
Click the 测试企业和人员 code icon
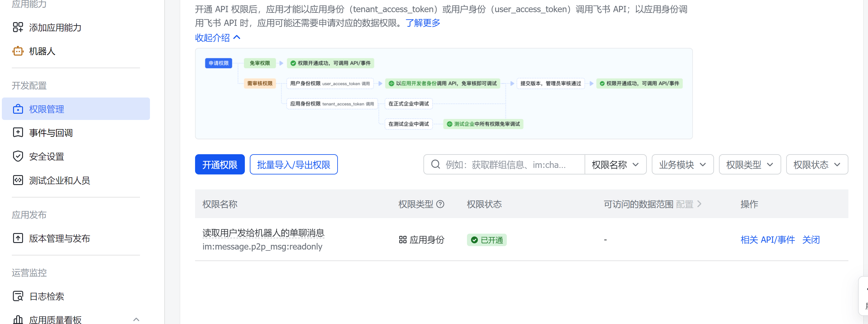(x=18, y=180)
